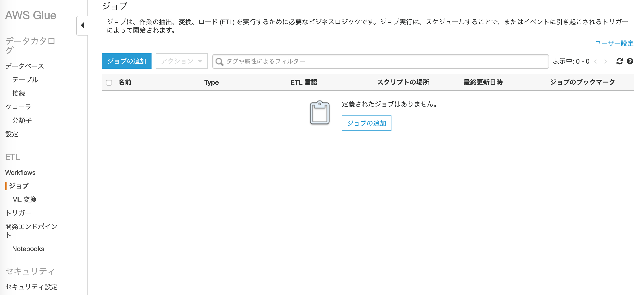Click the refresh icon in the toolbar
This screenshot has width=644, height=295.
[x=619, y=61]
